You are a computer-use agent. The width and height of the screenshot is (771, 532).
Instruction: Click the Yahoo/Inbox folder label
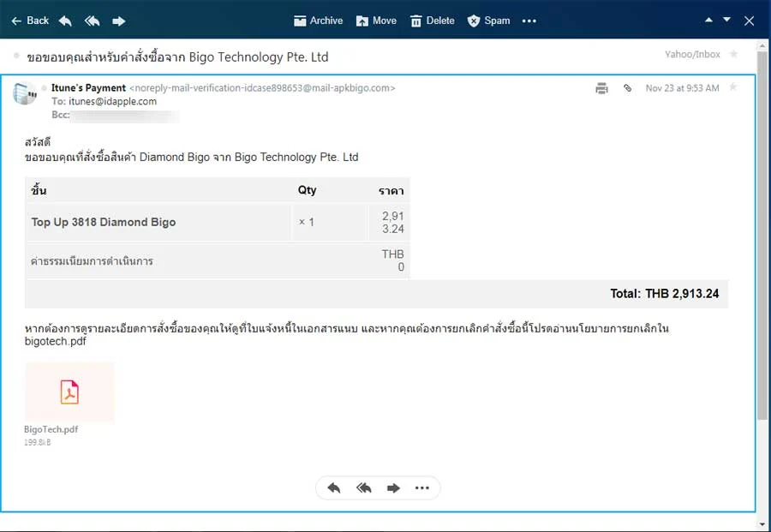692,54
